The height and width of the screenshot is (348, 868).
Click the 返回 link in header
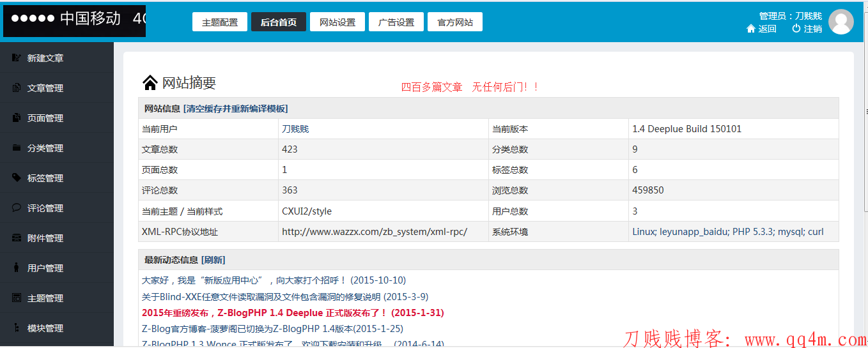click(x=768, y=29)
